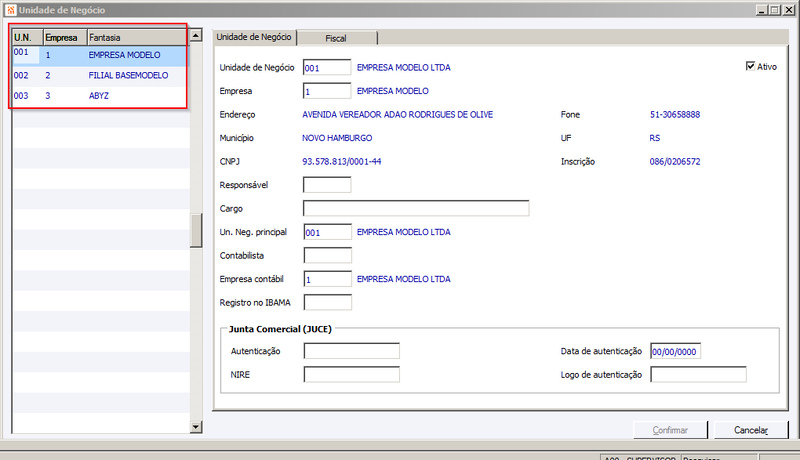Close the Unidade de Negócio window
The height and width of the screenshot is (460, 800).
coord(789,10)
